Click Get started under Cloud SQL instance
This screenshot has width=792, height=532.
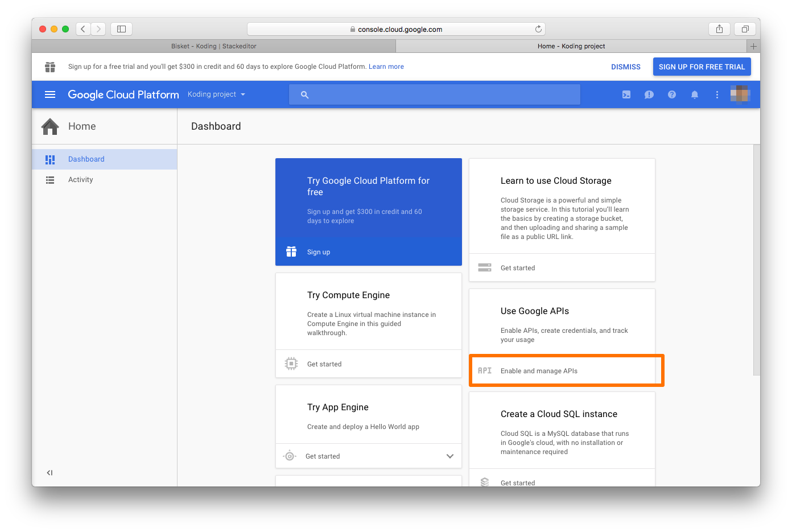518,482
